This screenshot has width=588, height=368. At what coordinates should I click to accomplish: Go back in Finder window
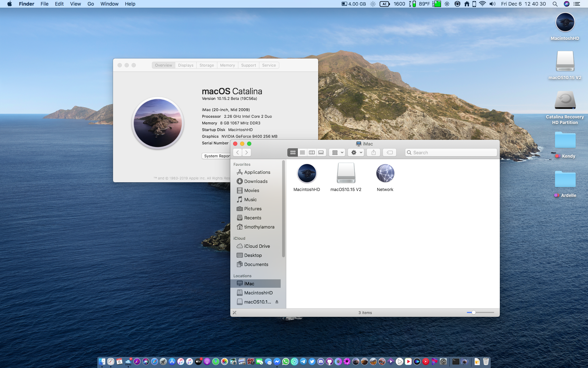tap(238, 152)
